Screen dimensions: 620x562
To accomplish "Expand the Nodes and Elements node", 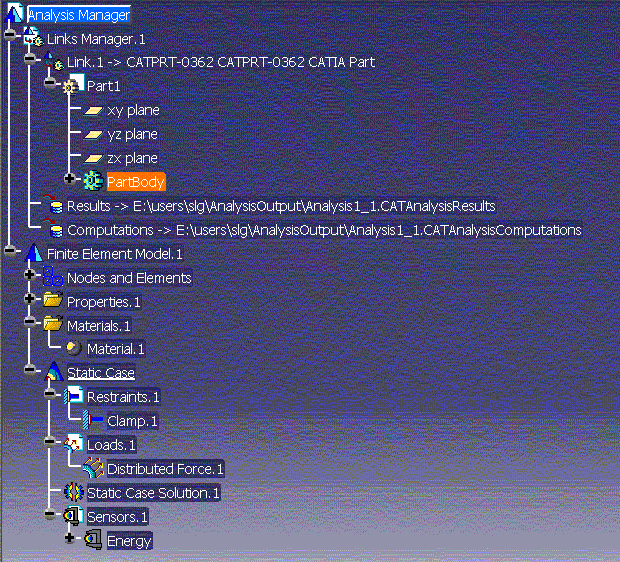I will pyautogui.click(x=30, y=276).
